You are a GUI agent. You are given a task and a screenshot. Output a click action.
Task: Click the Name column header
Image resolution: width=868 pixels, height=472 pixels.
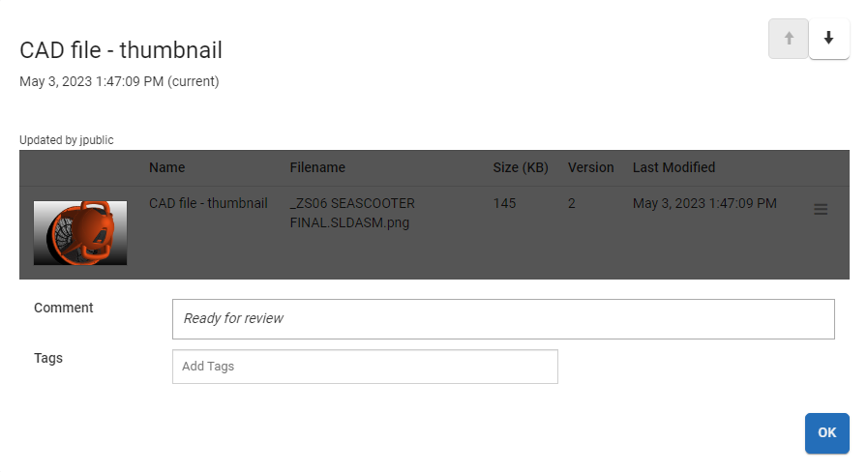click(166, 167)
